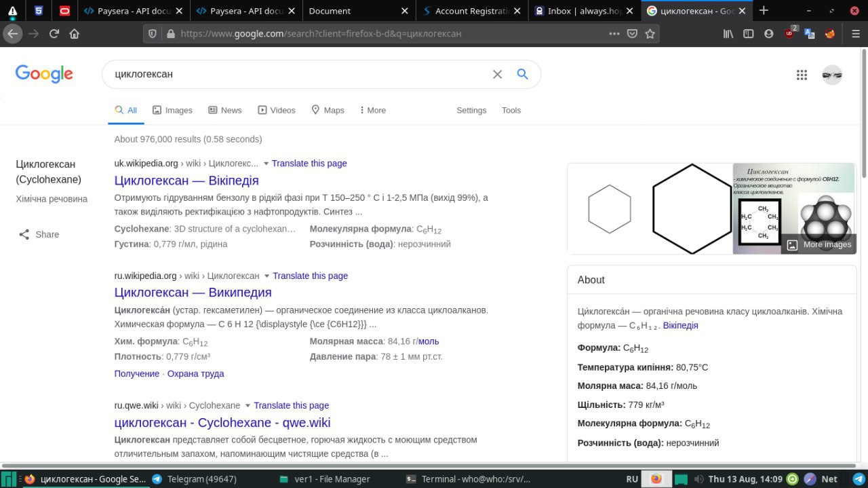Click the Google search magnifier button
868x488 pixels.
(x=522, y=74)
